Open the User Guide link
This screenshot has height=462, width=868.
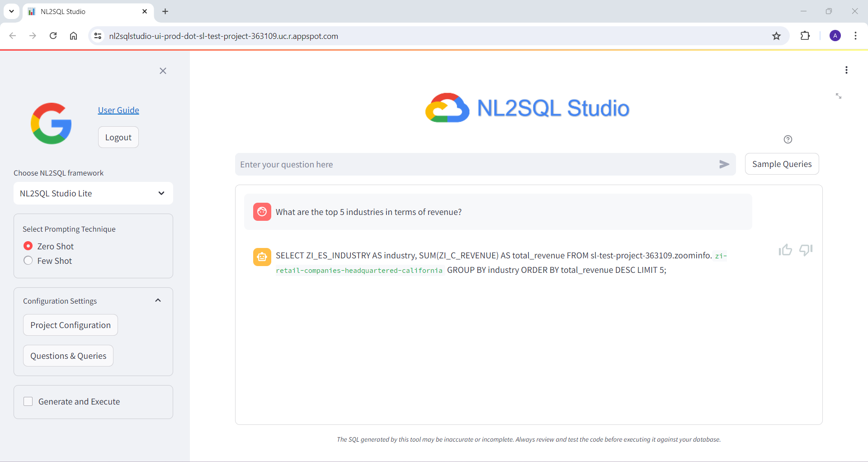pos(118,110)
